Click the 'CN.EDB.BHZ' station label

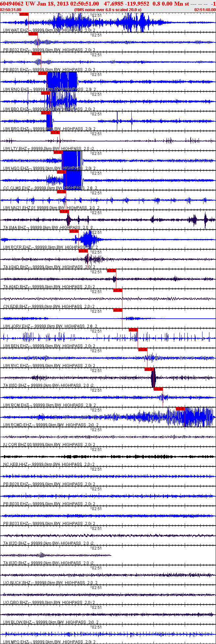click(15, 307)
